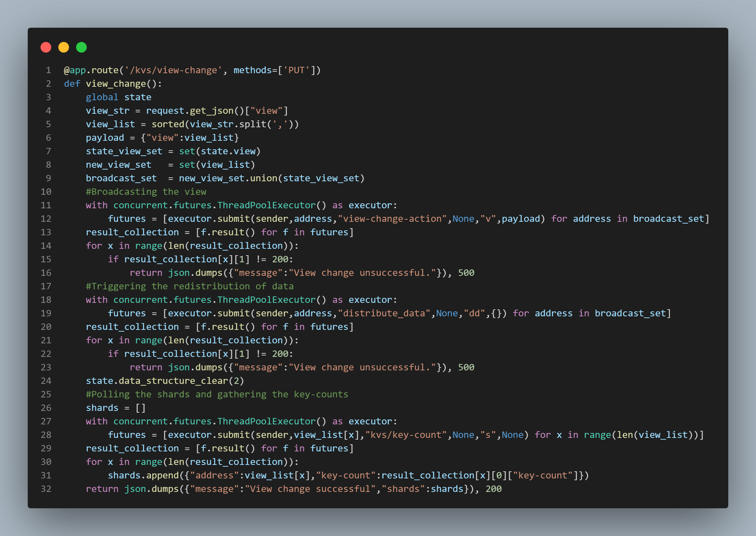The height and width of the screenshot is (536, 756).
Task: Click the "view-change-action" string
Action: click(392, 219)
